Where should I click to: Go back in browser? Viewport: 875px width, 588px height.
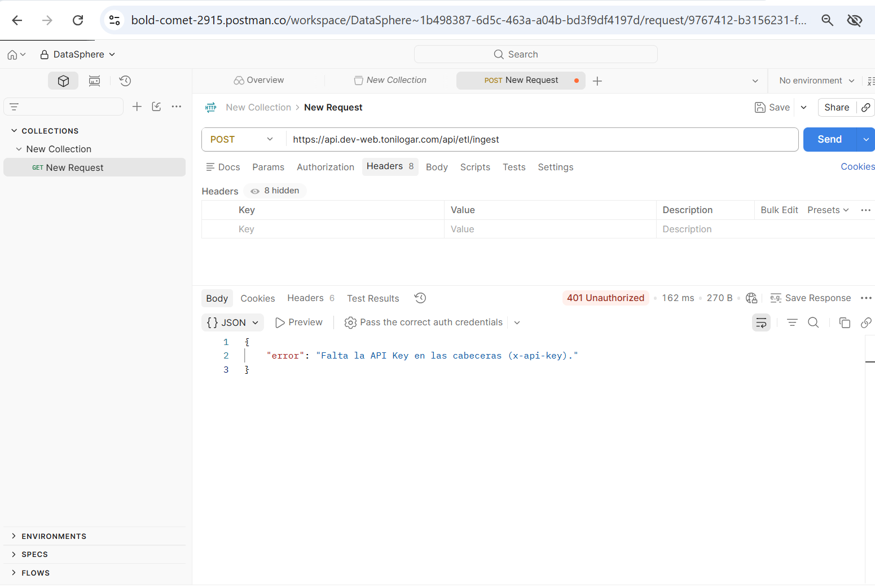17,20
